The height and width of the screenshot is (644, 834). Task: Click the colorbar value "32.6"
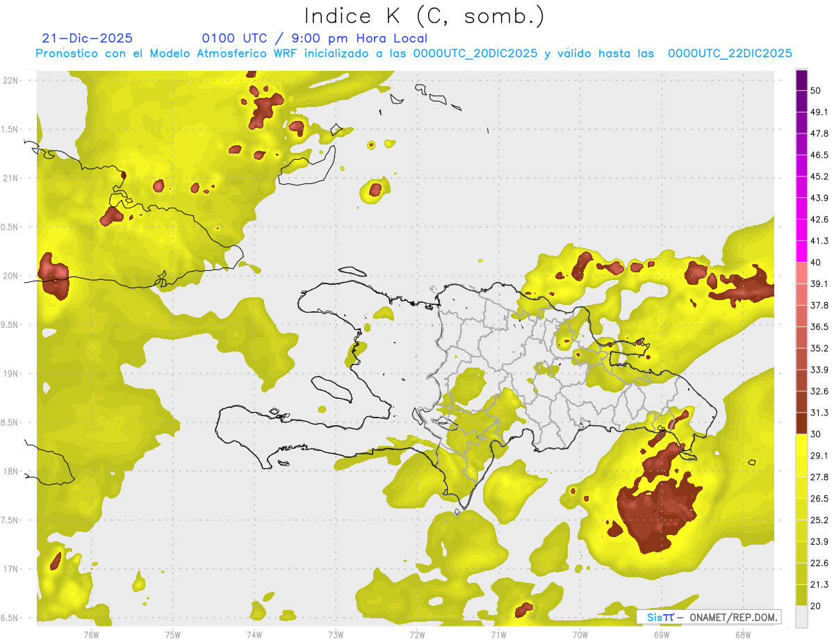(x=819, y=391)
